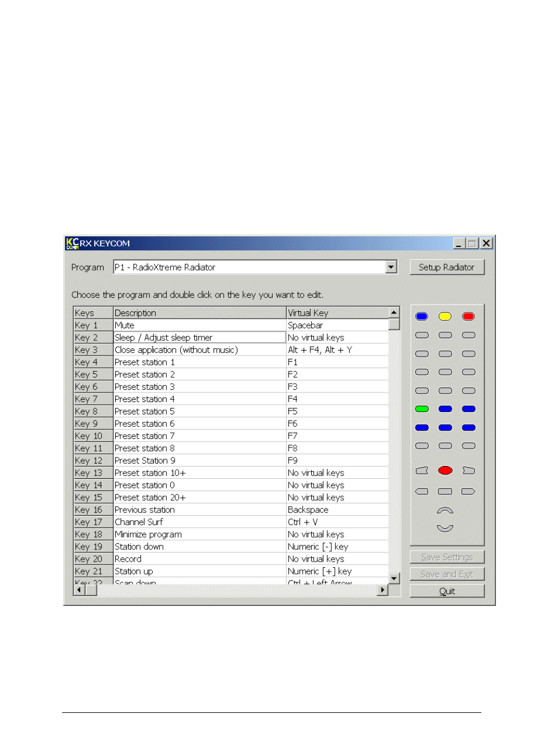The image size is (534, 756).
Task: Click the 'Numeric [+] key' cell
Action: [x=338, y=572]
